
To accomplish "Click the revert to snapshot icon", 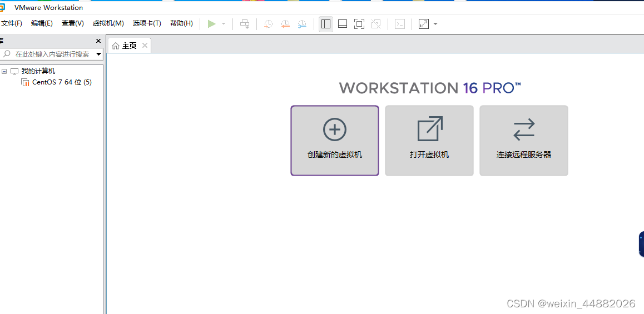I will click(285, 24).
